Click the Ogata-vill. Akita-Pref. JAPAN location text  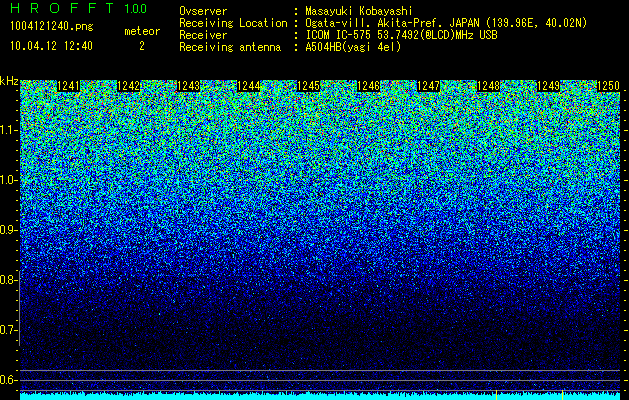(446, 23)
